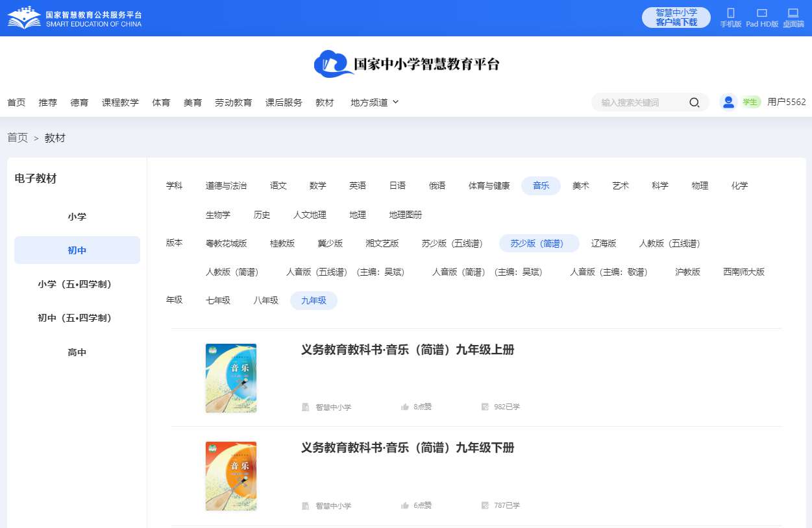This screenshot has width=812, height=528.
Task: Open title 义务教育教科书·音乐（简谱）九年级上册
Action: click(408, 350)
